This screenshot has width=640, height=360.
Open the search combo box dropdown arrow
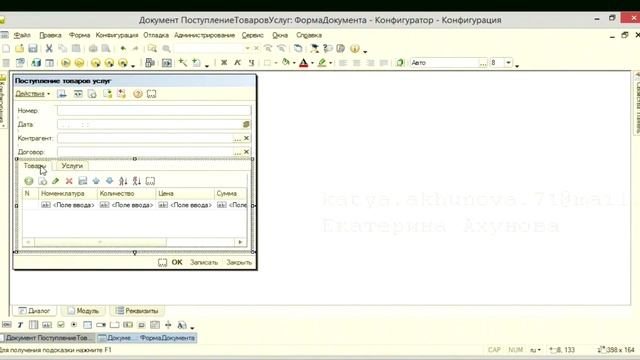point(247,49)
